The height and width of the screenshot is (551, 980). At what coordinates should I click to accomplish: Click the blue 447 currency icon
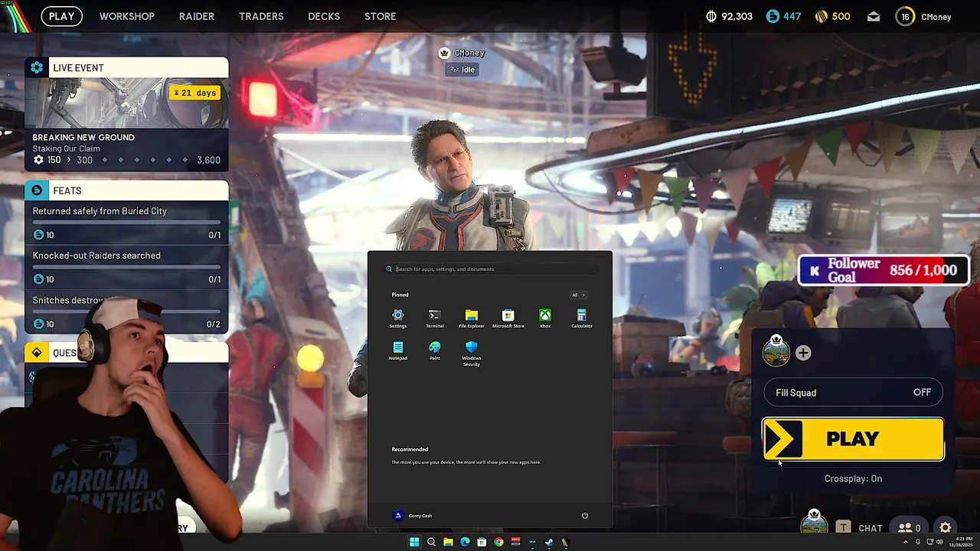click(772, 16)
